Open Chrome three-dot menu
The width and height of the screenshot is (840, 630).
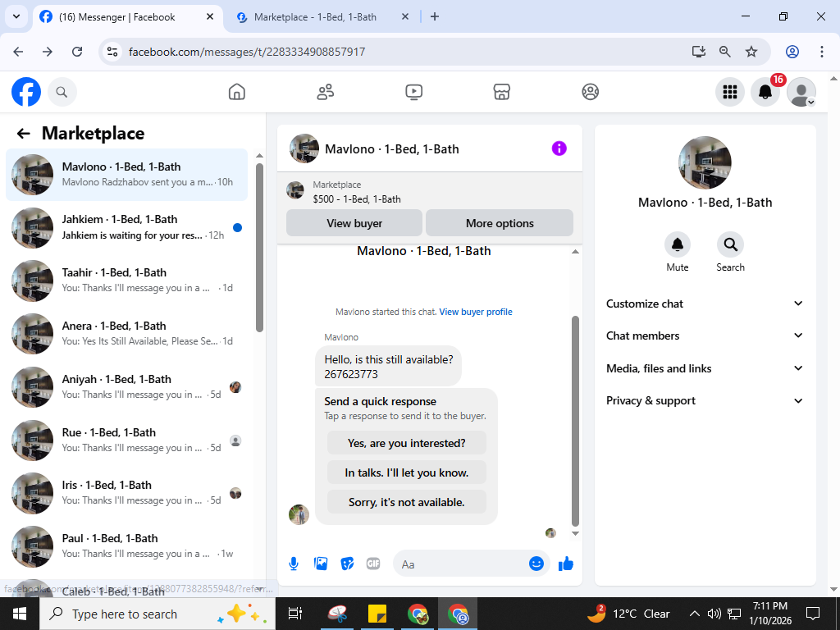click(821, 52)
